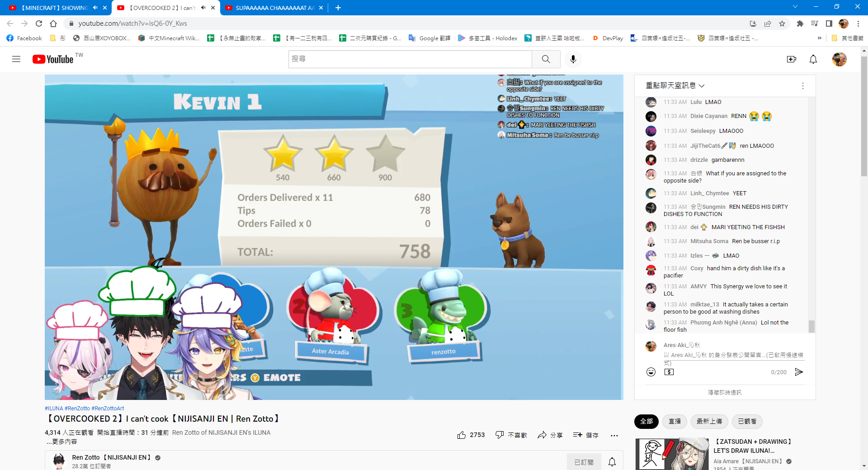Start voice search with microphone icon
The height and width of the screenshot is (470, 868).
[573, 59]
